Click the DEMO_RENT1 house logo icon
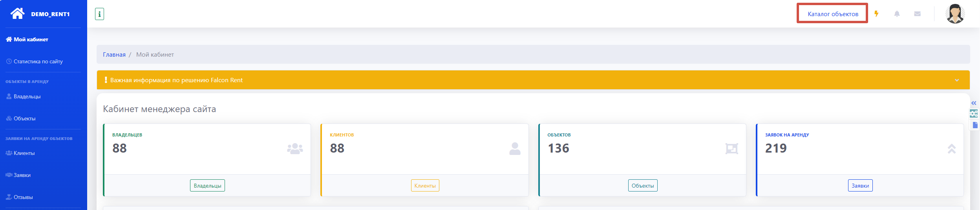 pos(17,14)
